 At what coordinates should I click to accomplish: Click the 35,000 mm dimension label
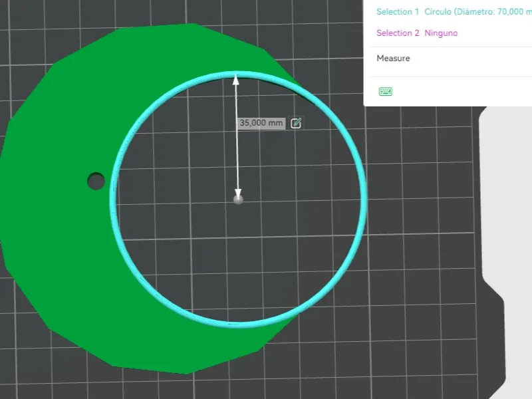pyautogui.click(x=261, y=123)
